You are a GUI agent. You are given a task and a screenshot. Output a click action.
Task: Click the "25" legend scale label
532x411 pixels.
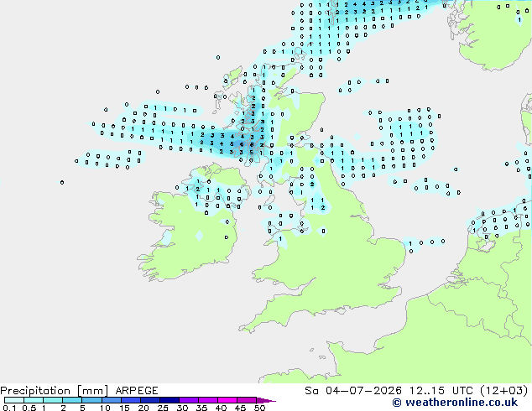pyautogui.click(x=163, y=408)
